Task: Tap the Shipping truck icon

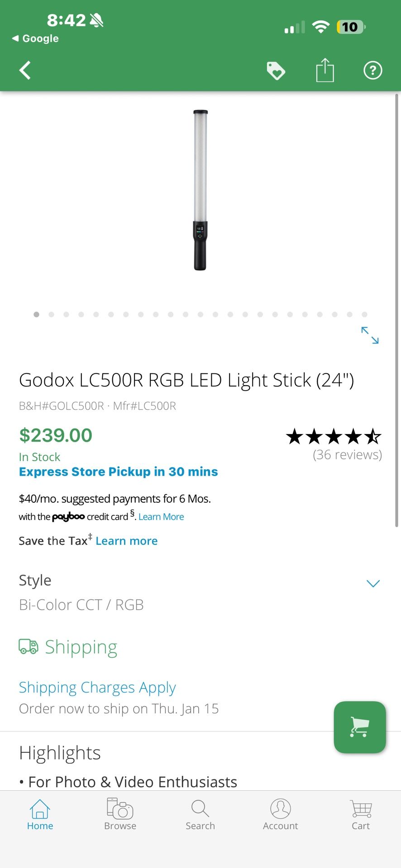Action: point(28,646)
